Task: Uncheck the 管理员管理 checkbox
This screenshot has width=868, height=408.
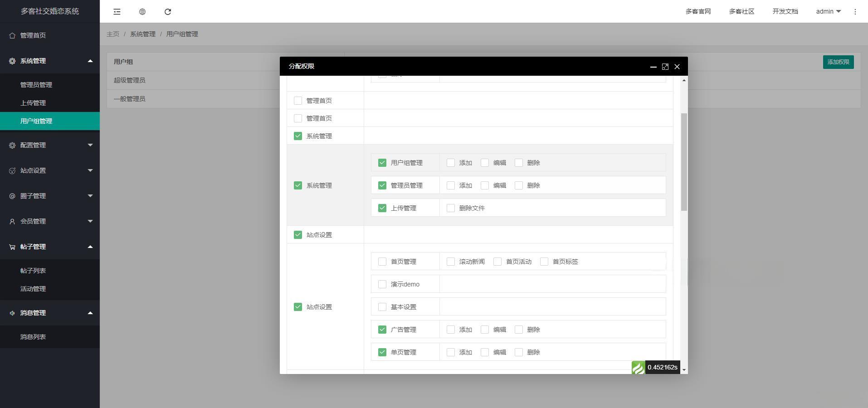Action: tap(382, 185)
